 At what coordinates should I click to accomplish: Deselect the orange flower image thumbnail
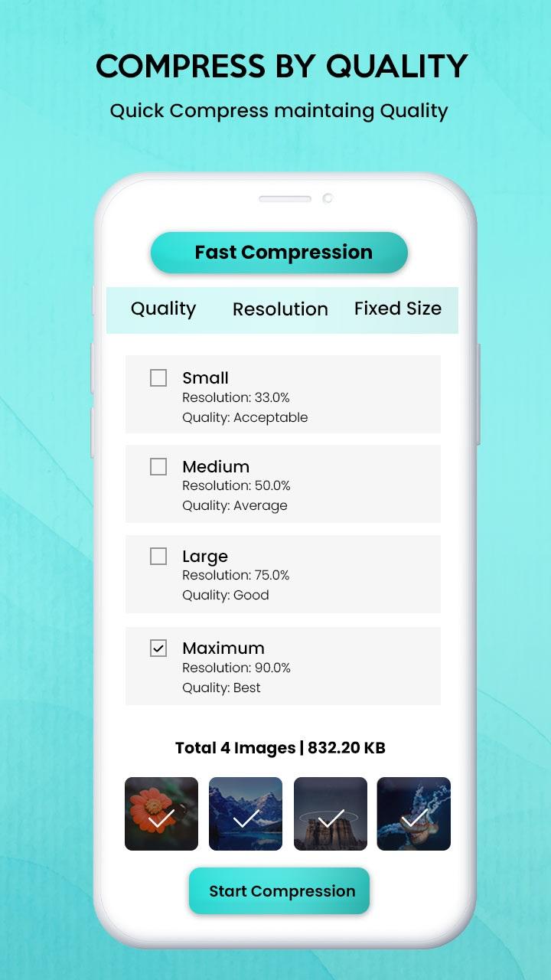point(161,814)
